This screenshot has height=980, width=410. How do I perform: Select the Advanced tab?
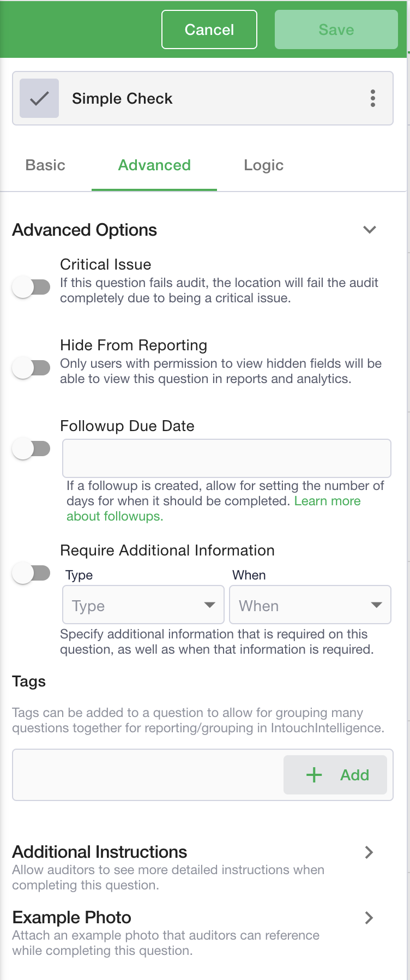pyautogui.click(x=154, y=165)
